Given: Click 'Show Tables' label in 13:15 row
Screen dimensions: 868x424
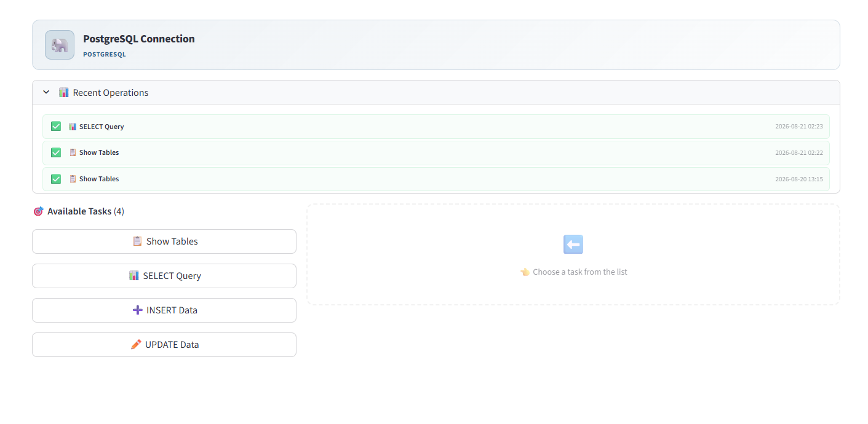Looking at the screenshot, I should coord(99,179).
